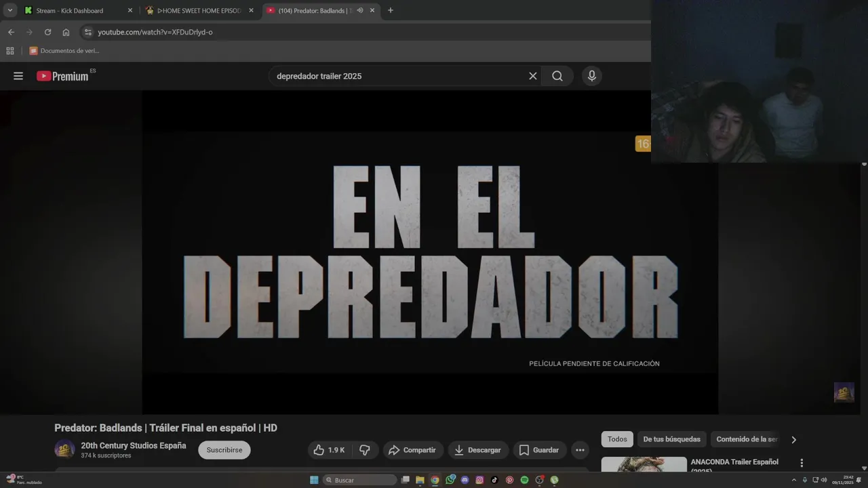Open 20th Century Studios España channel avatar
This screenshot has width=868, height=488.
[x=64, y=449]
